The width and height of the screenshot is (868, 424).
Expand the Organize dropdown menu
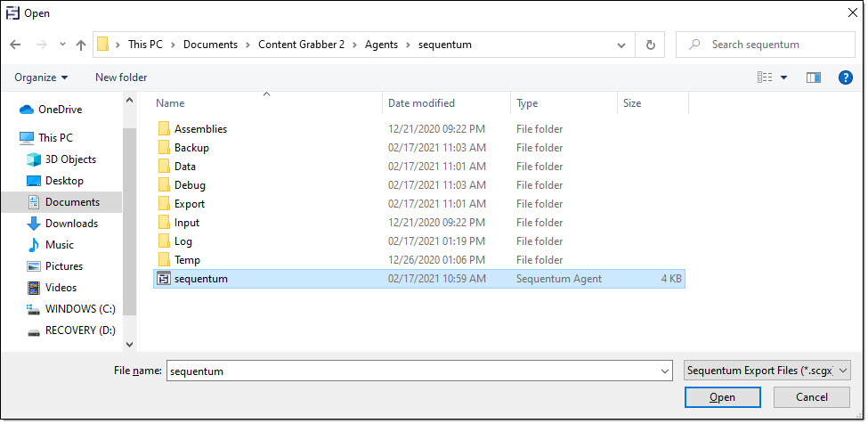pos(41,77)
